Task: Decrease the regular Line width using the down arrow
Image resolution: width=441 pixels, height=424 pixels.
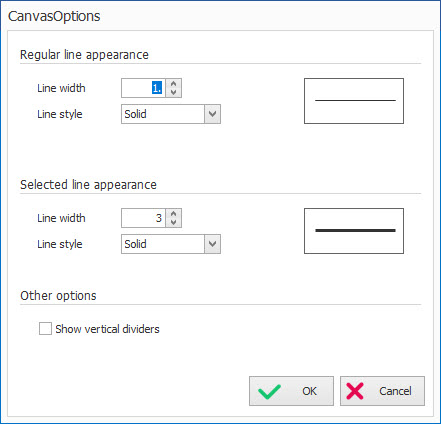Action: (x=173, y=92)
